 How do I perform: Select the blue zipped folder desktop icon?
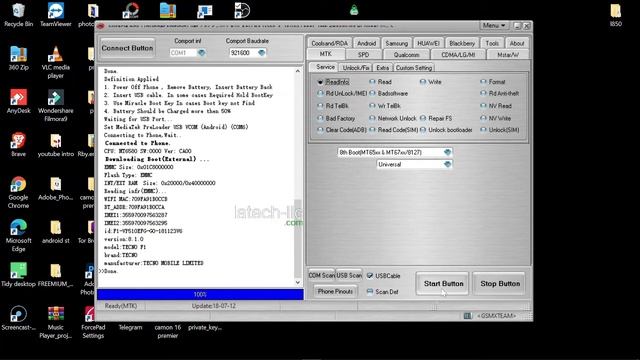168,10
